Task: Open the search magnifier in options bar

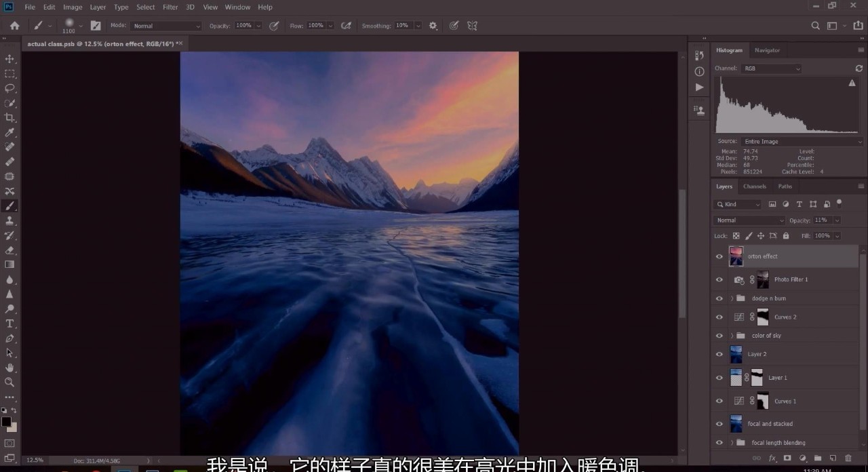Action: click(x=816, y=26)
